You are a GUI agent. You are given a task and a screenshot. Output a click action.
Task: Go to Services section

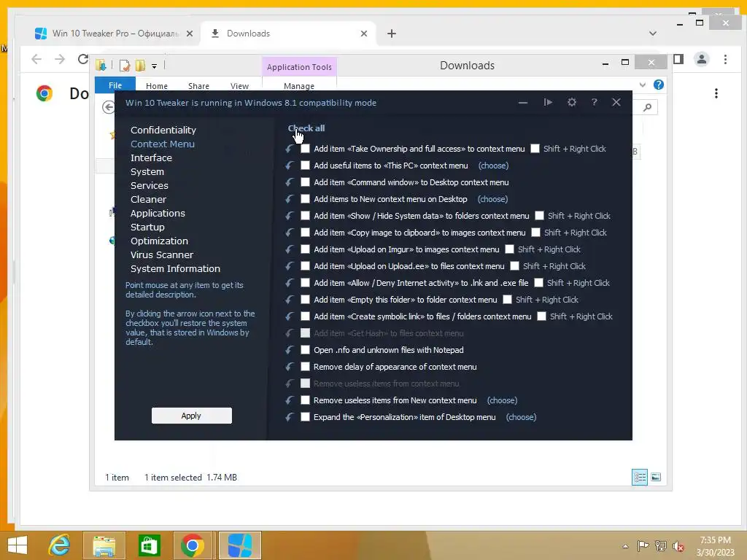point(149,185)
